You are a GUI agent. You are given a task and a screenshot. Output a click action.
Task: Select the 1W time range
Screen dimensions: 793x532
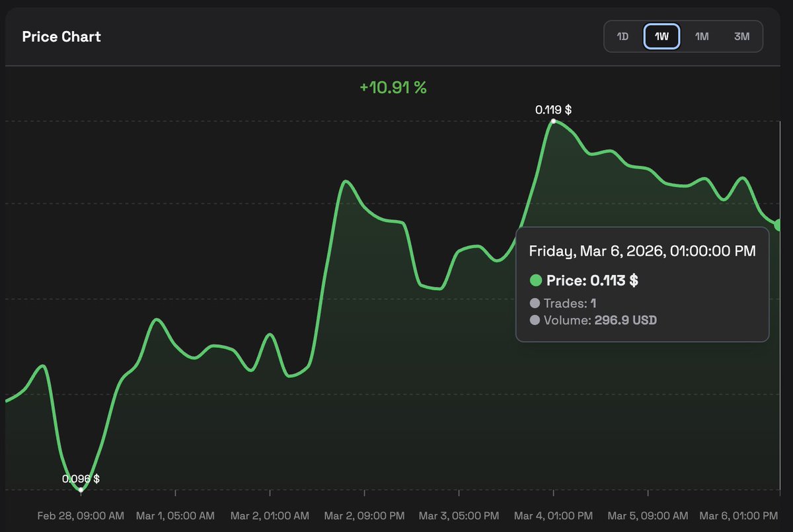[x=661, y=36]
